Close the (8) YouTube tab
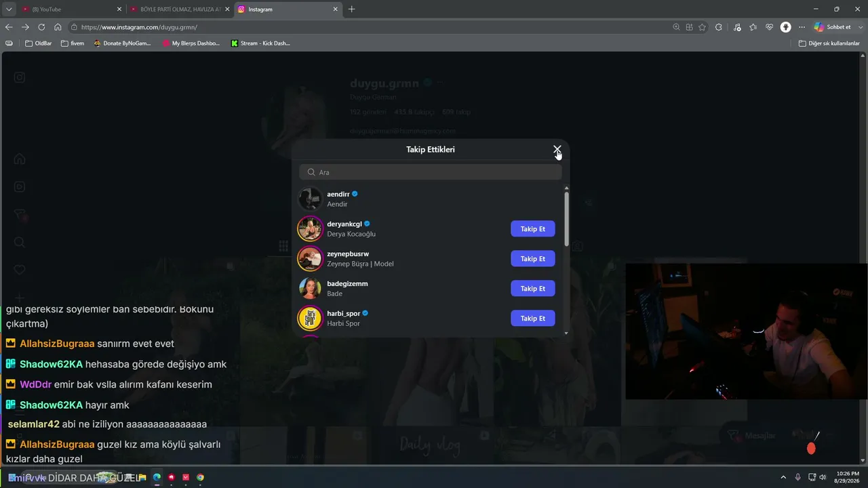The image size is (868, 488). [x=119, y=9]
